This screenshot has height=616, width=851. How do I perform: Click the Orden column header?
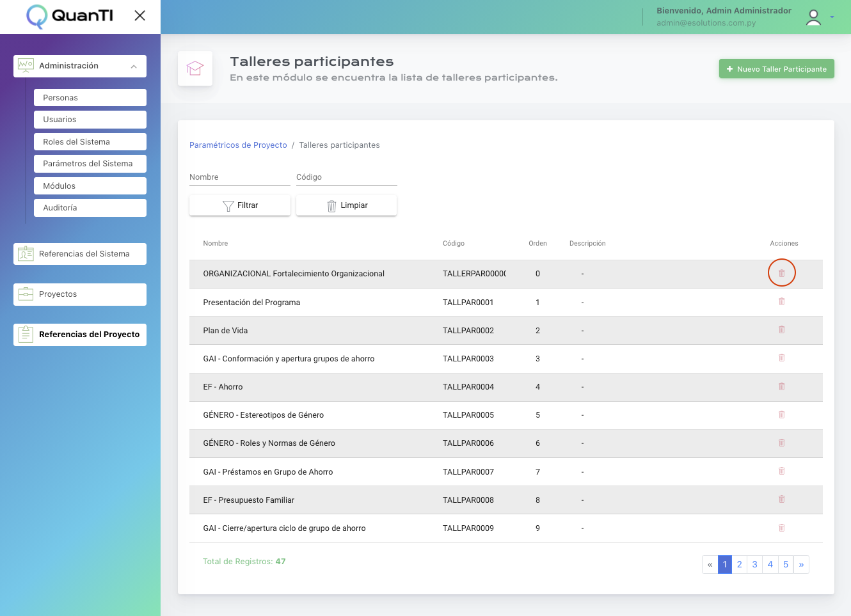pyautogui.click(x=537, y=244)
